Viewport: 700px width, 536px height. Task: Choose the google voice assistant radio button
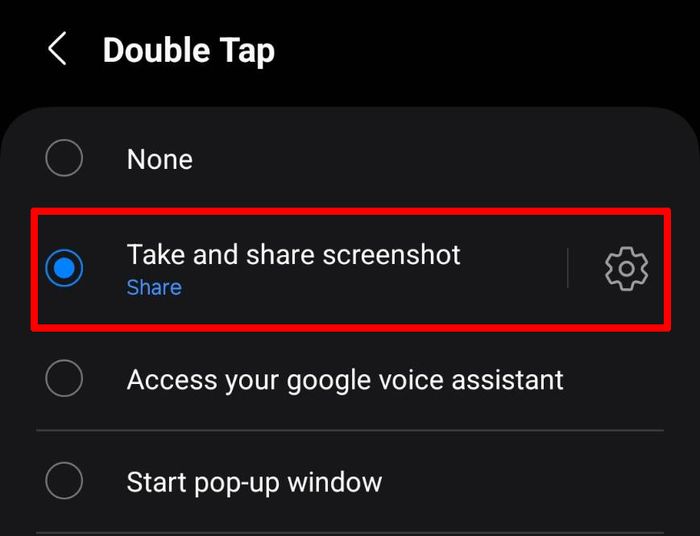64,378
